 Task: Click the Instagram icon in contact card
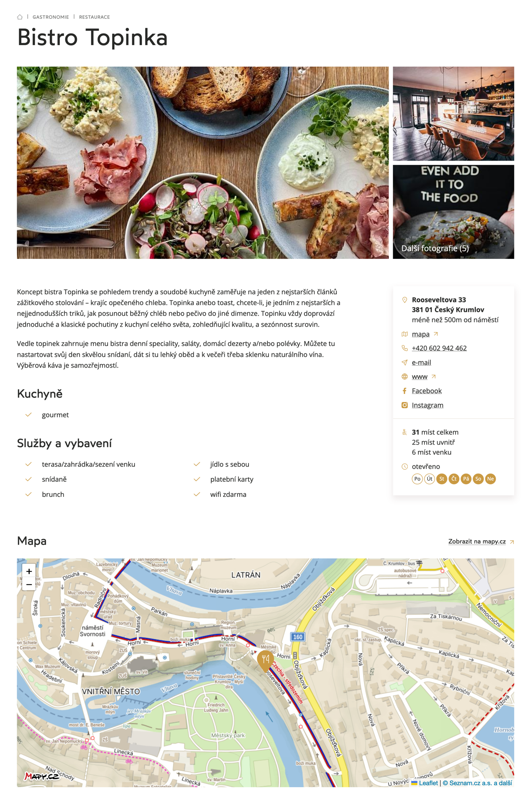[404, 405]
